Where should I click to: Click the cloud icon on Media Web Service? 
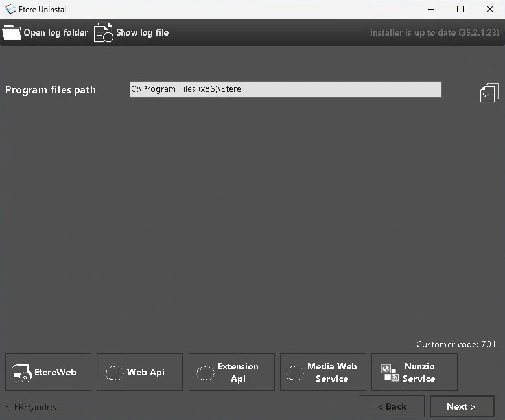(x=295, y=373)
